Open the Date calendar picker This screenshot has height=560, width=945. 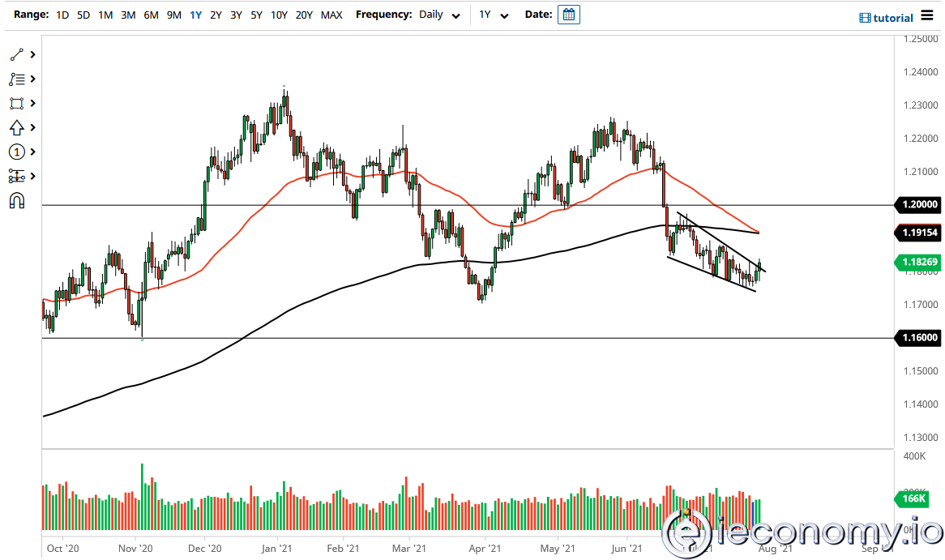(568, 14)
